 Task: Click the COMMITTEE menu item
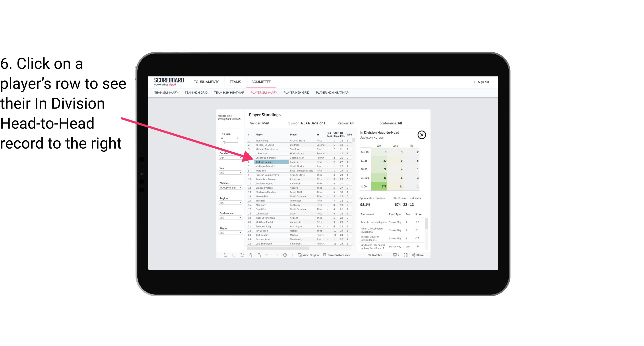click(x=261, y=81)
